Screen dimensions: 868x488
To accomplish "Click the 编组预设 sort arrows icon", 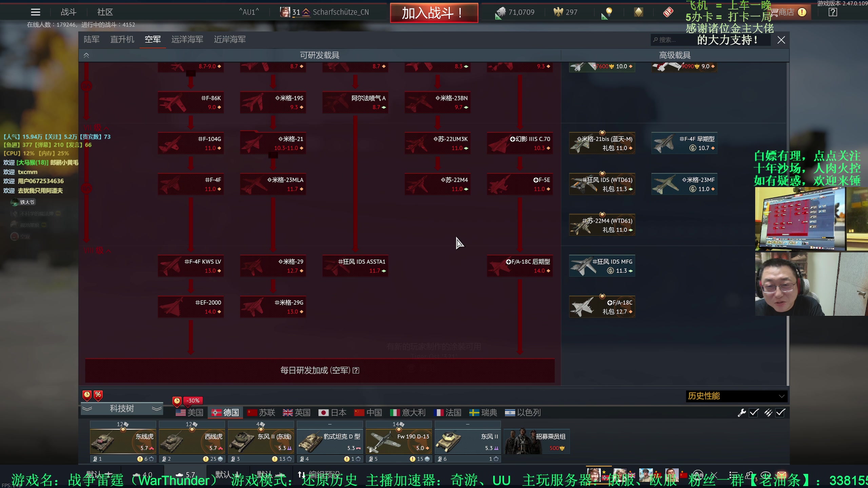I will [301, 474].
